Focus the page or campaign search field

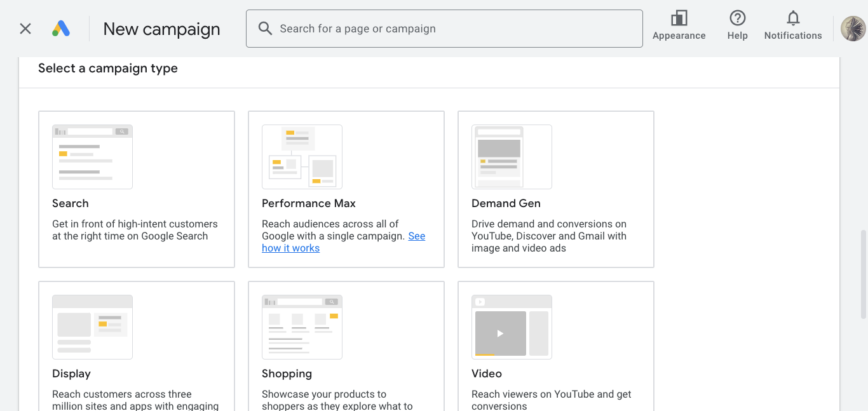444,29
